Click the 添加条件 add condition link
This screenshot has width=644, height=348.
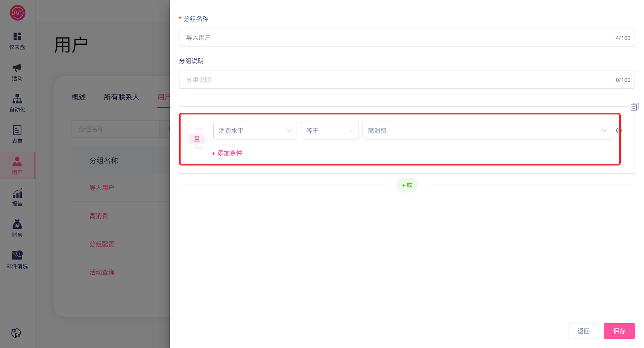[227, 153]
